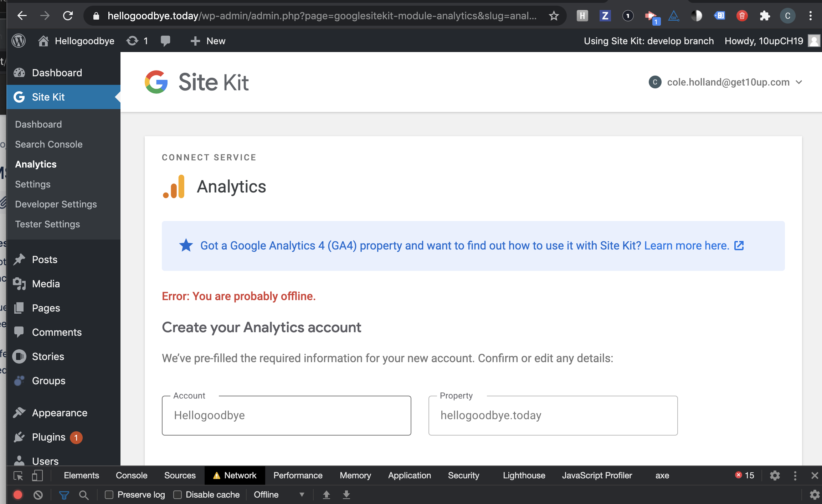Open the Howdy, 10upCH19 user menu
Viewport: 822px width, 504px height.
click(772, 41)
